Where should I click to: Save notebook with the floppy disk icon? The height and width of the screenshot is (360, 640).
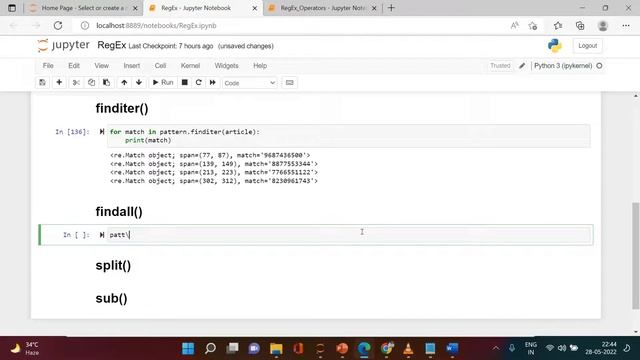[x=42, y=82]
